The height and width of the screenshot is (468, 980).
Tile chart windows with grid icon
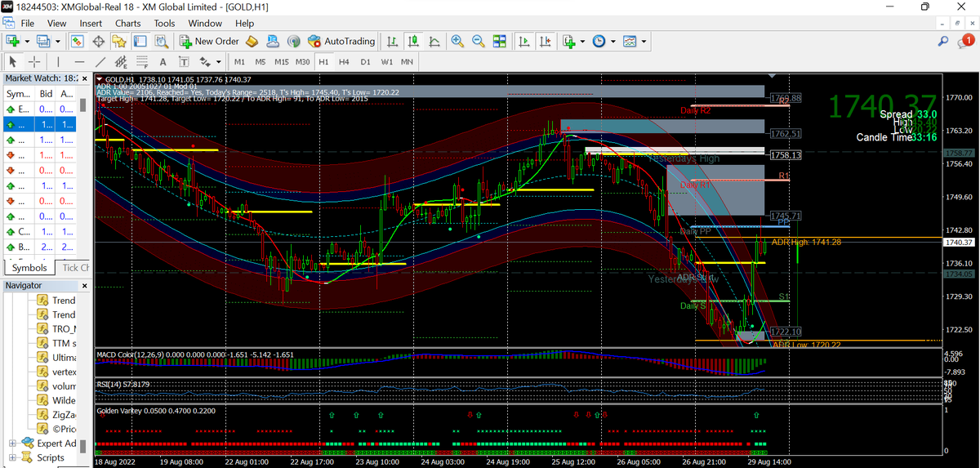500,41
